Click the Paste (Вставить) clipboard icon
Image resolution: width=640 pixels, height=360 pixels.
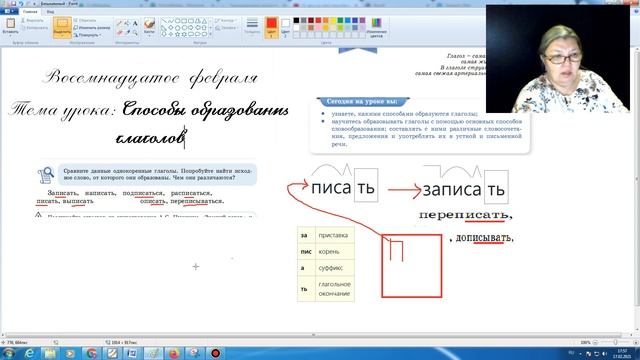click(10, 23)
